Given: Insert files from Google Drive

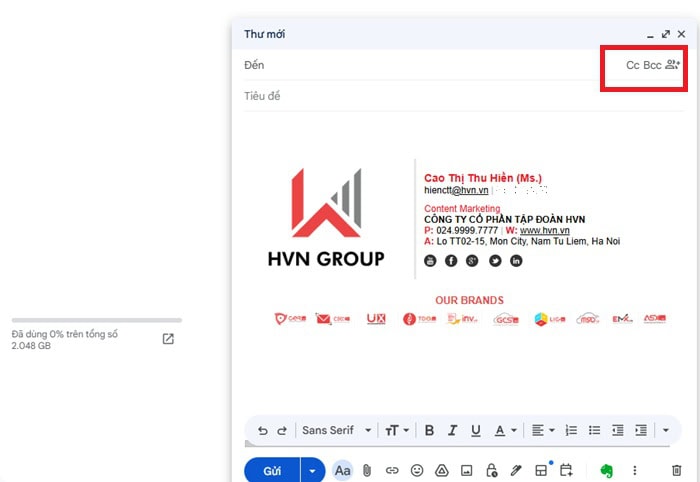Looking at the screenshot, I should [442, 470].
